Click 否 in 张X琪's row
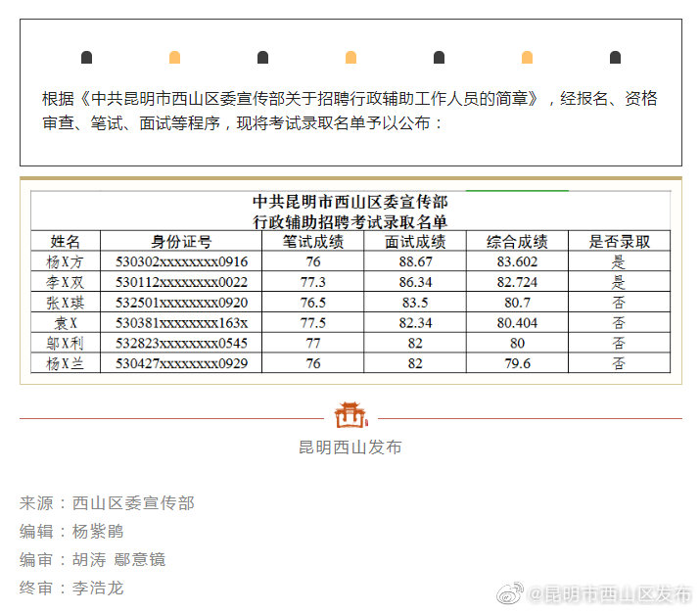 click(619, 303)
